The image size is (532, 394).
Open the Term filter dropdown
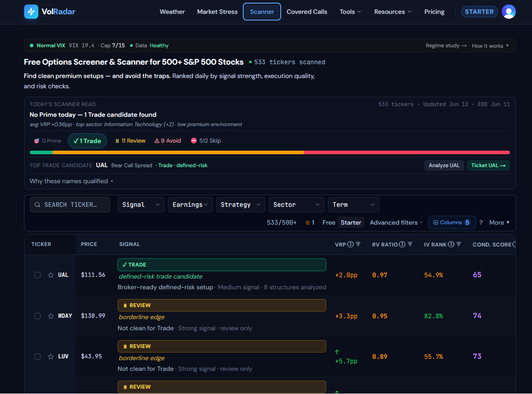pos(353,205)
